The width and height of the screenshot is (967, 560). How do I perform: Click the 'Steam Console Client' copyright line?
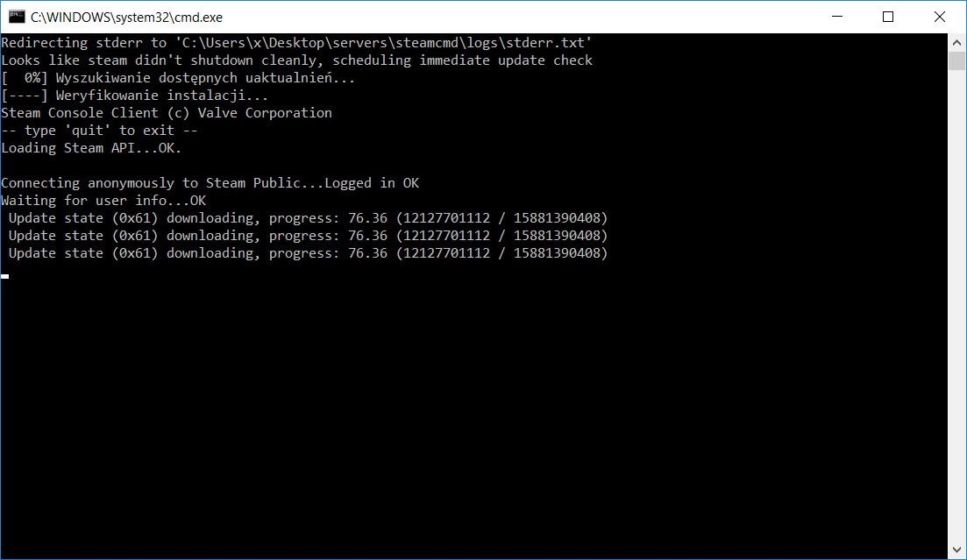(x=167, y=113)
